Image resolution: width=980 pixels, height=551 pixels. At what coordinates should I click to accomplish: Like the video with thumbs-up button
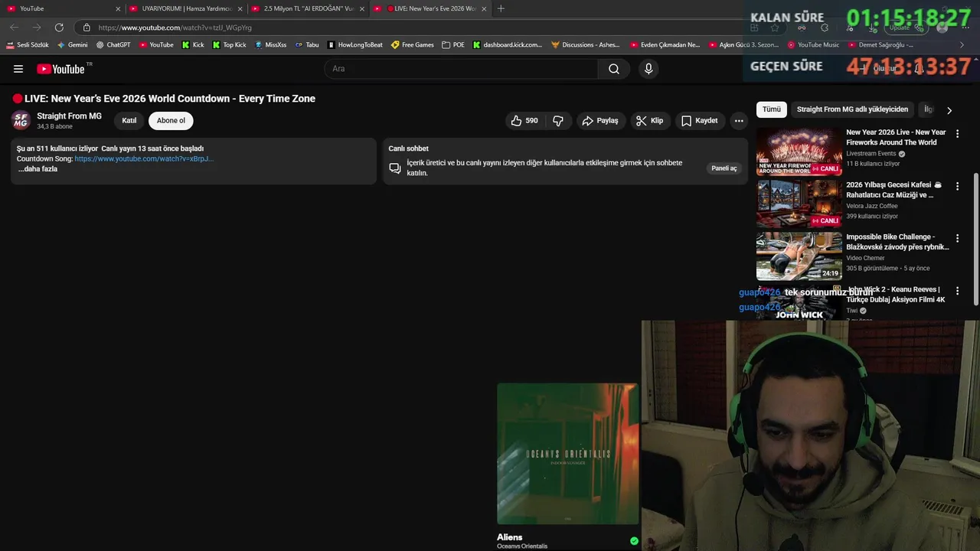point(524,121)
